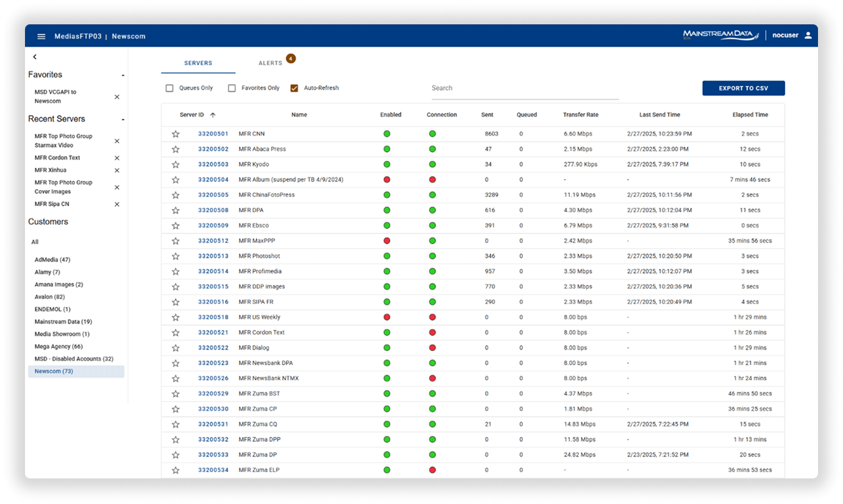Star the MFR DPA row
843x504 pixels.
click(176, 210)
